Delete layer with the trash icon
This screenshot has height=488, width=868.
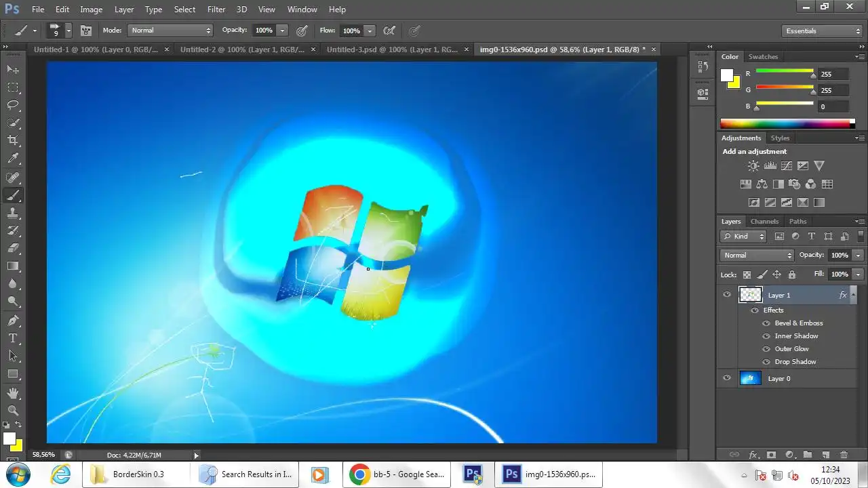pyautogui.click(x=844, y=455)
